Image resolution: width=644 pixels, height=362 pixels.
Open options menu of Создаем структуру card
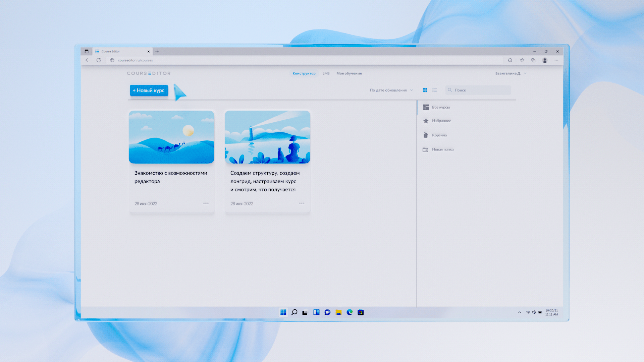point(302,203)
